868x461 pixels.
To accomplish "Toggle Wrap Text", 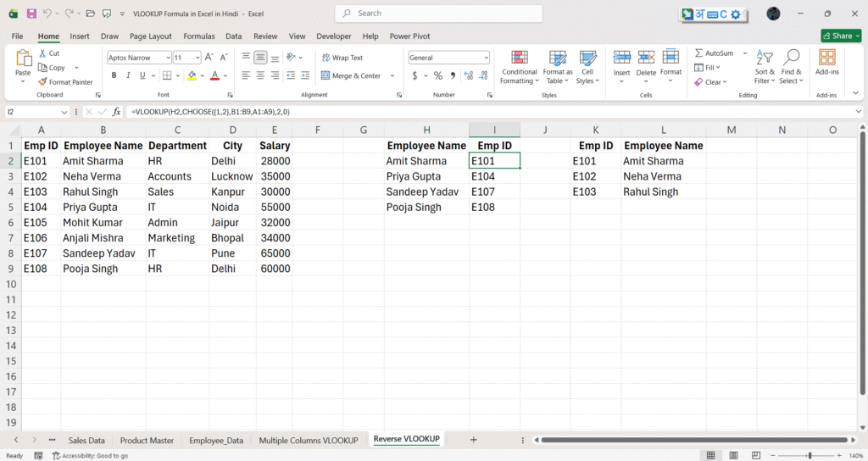I will 342,58.
